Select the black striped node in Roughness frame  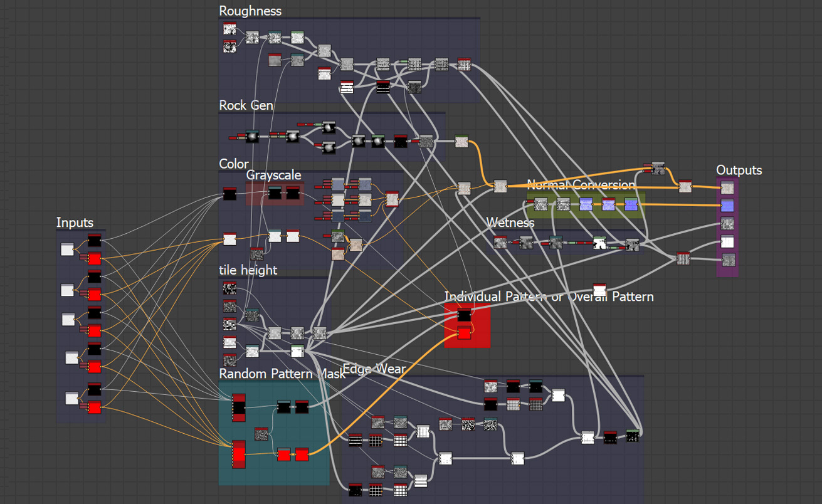pos(382,87)
